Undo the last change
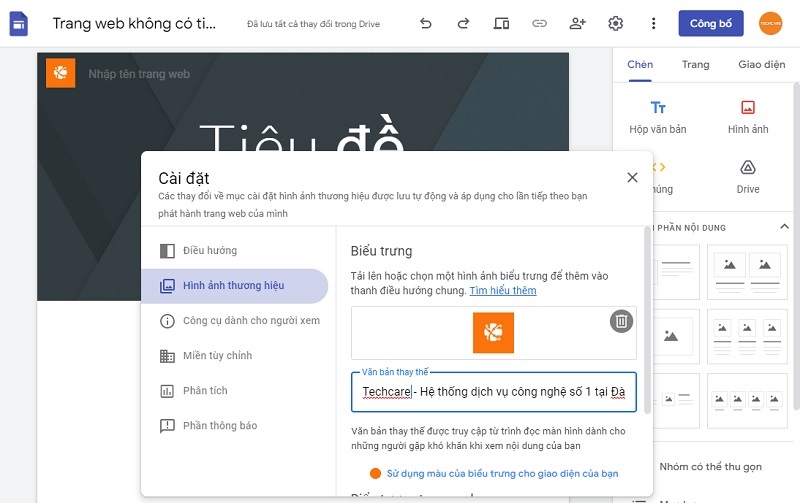The height and width of the screenshot is (503, 800). pos(426,23)
